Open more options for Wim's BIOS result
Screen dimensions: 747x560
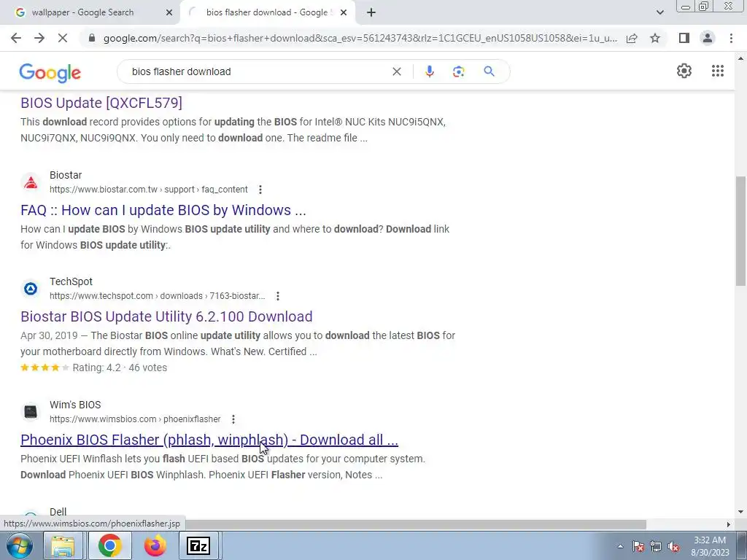(233, 419)
